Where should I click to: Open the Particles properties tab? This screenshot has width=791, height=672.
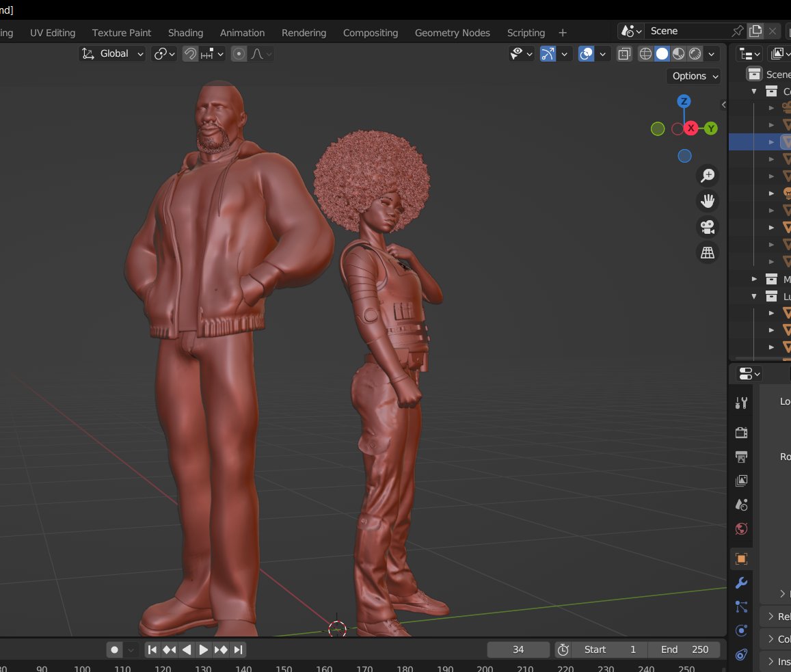741,606
